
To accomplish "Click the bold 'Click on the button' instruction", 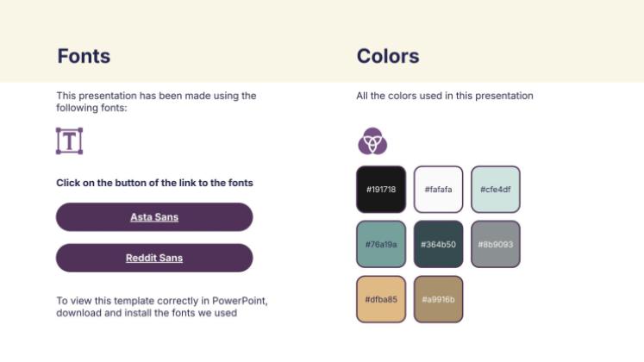I will coord(154,183).
